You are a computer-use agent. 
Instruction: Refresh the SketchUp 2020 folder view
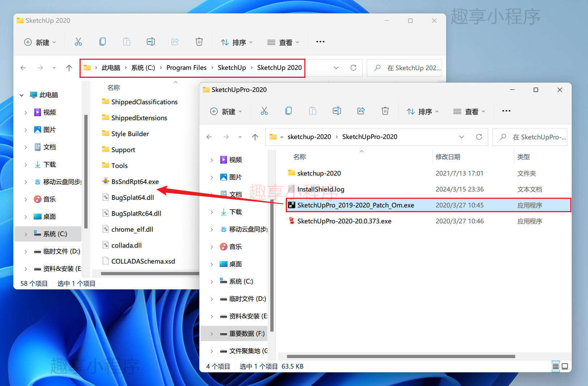pos(354,68)
